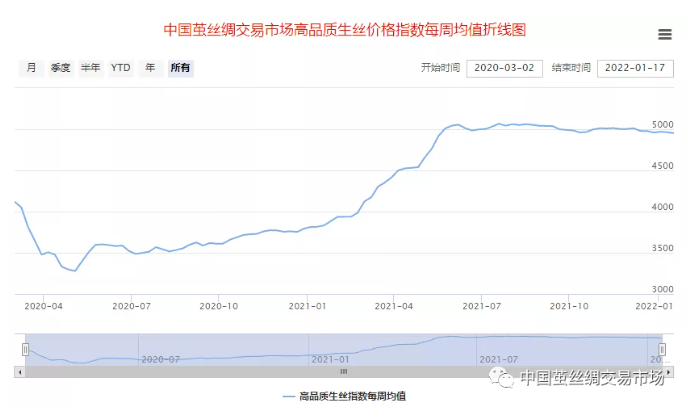This screenshot has width=696, height=418.
Task: Open the chart context menu hamburger icon
Action: pyautogui.click(x=665, y=34)
